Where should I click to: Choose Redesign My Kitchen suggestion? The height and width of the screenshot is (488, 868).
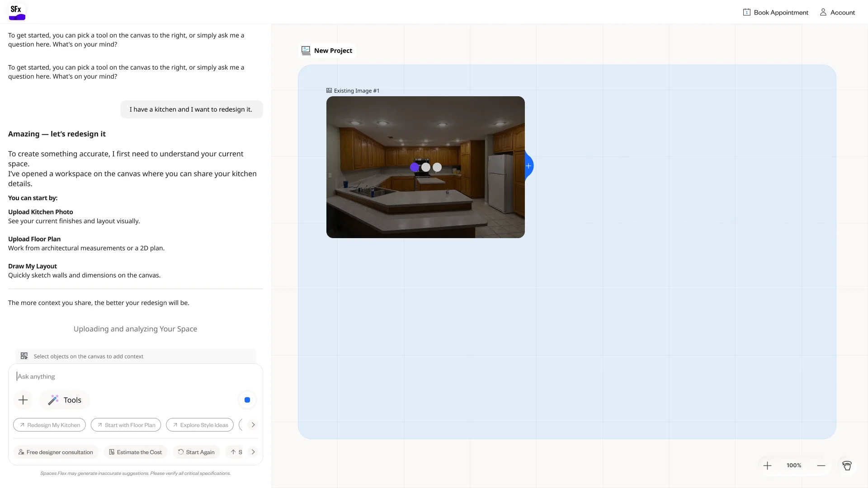(x=49, y=425)
